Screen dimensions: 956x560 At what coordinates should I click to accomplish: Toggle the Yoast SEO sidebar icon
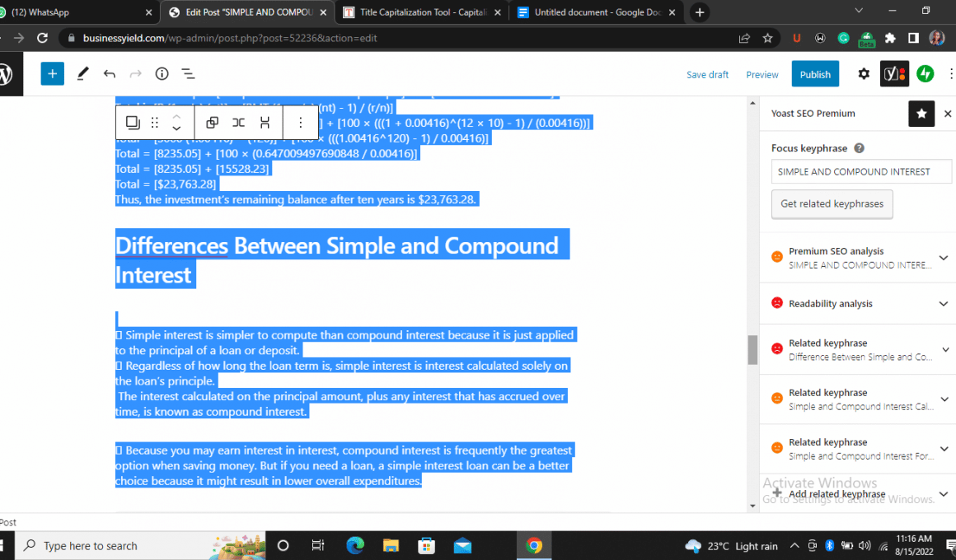pyautogui.click(x=894, y=74)
